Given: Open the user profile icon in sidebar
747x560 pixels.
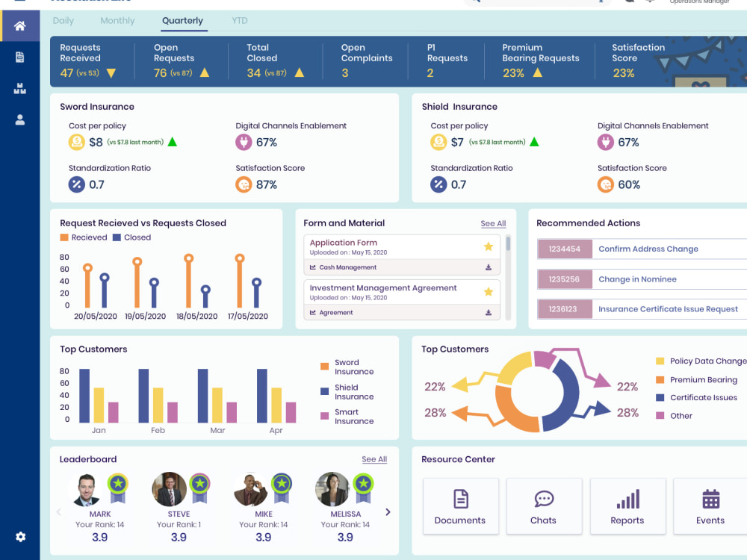Looking at the screenshot, I should (x=19, y=119).
